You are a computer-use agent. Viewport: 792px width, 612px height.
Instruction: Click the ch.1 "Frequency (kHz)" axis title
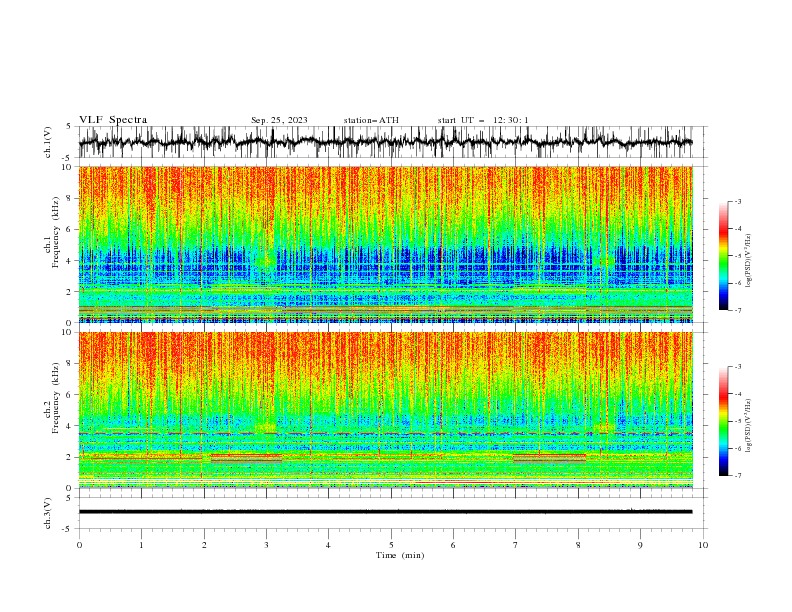pos(56,232)
